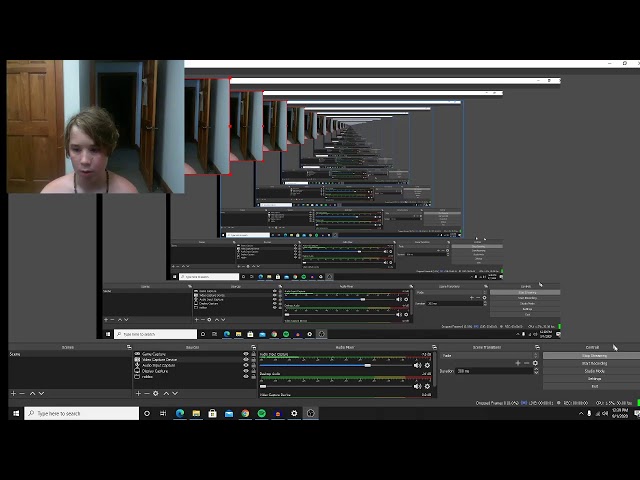Image resolution: width=640 pixels, height=480 pixels.
Task: Open Google Chrome from the taskbar
Action: [245, 413]
